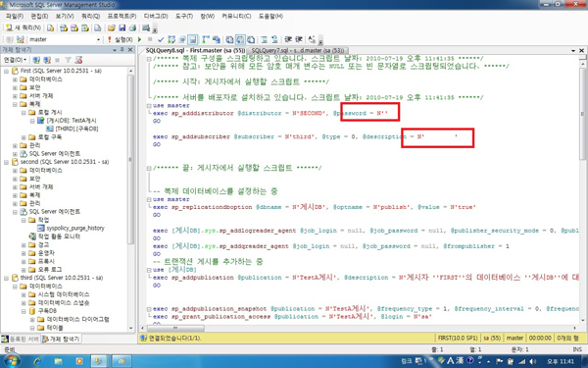Open the 파일(F) menu
The height and width of the screenshot is (368, 588).
click(x=15, y=16)
